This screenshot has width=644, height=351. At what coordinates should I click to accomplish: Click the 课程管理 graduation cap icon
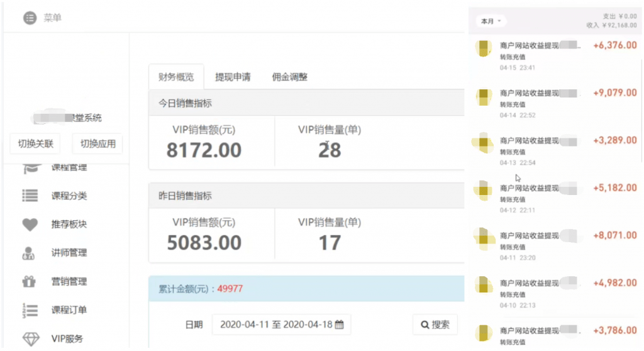(x=30, y=168)
